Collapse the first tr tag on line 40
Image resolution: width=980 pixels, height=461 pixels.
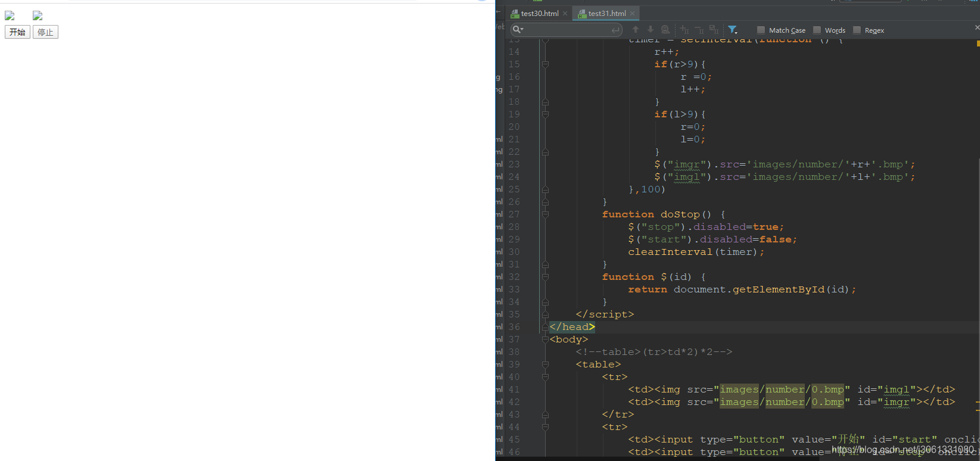545,377
